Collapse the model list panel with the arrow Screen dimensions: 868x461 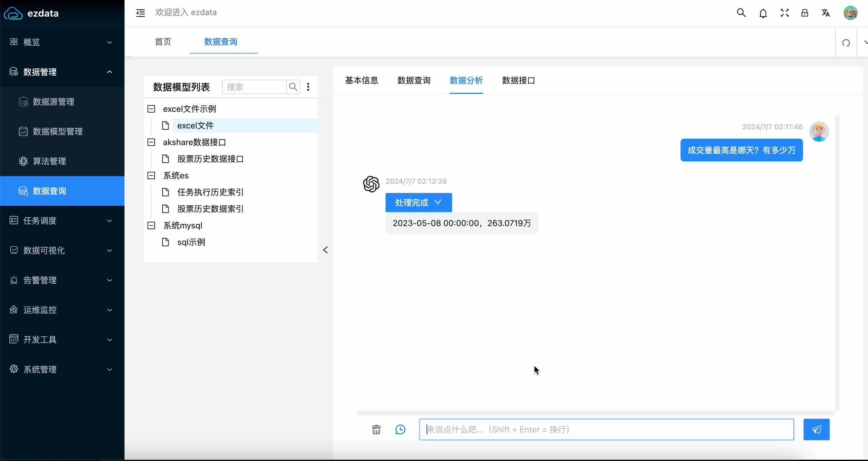(x=325, y=250)
